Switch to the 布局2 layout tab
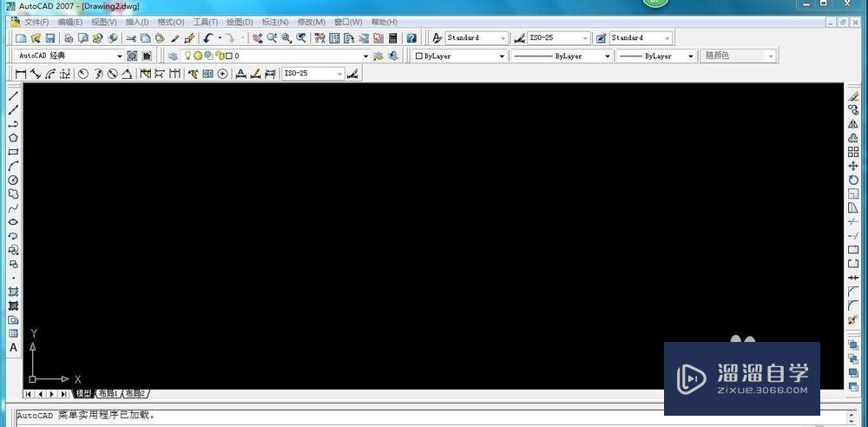Image resolution: width=868 pixels, height=427 pixels. tap(135, 394)
